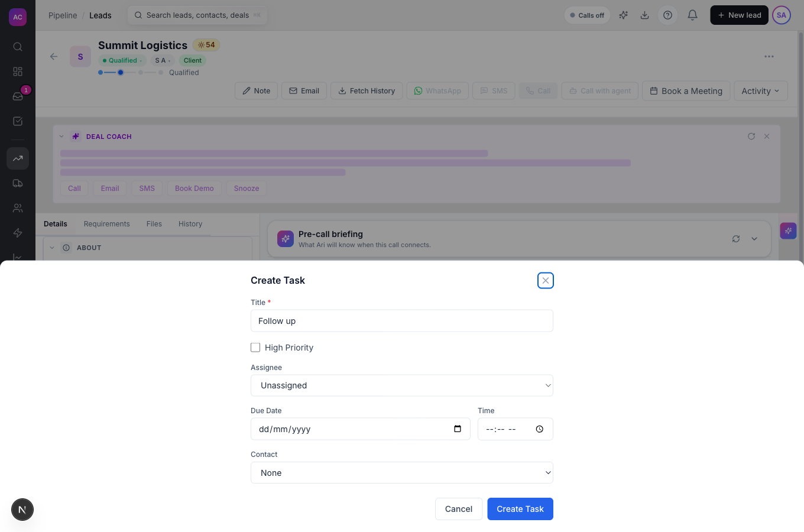Image resolution: width=804 pixels, height=532 pixels.
Task: Open help question mark icon
Action: tap(667, 15)
